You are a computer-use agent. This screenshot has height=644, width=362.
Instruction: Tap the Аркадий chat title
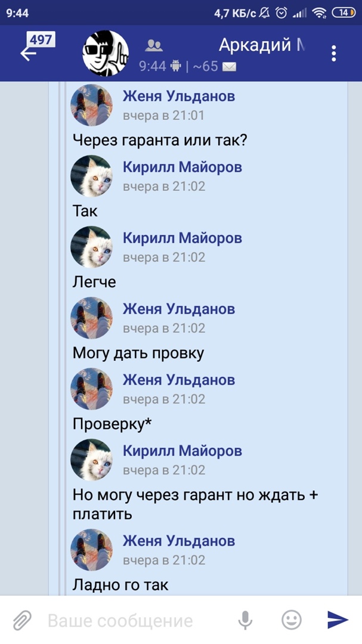[261, 45]
